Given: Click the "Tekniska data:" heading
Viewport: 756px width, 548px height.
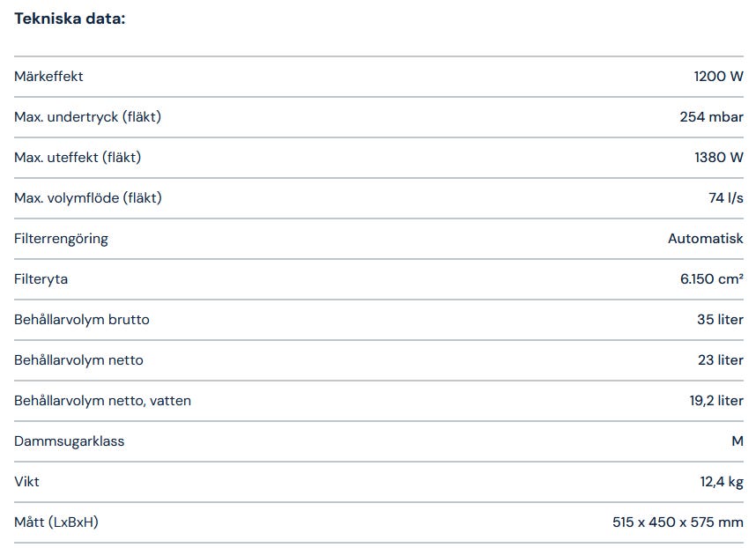Looking at the screenshot, I should point(70,19).
